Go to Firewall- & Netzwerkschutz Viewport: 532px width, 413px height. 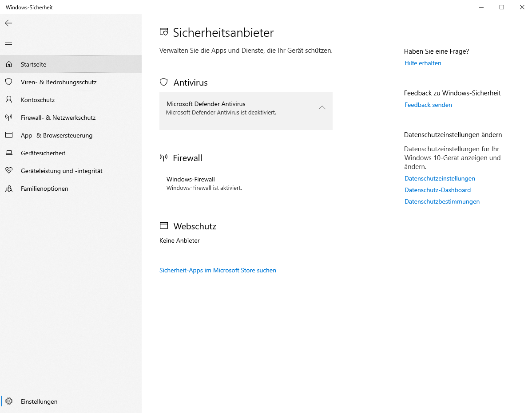[x=71, y=118]
